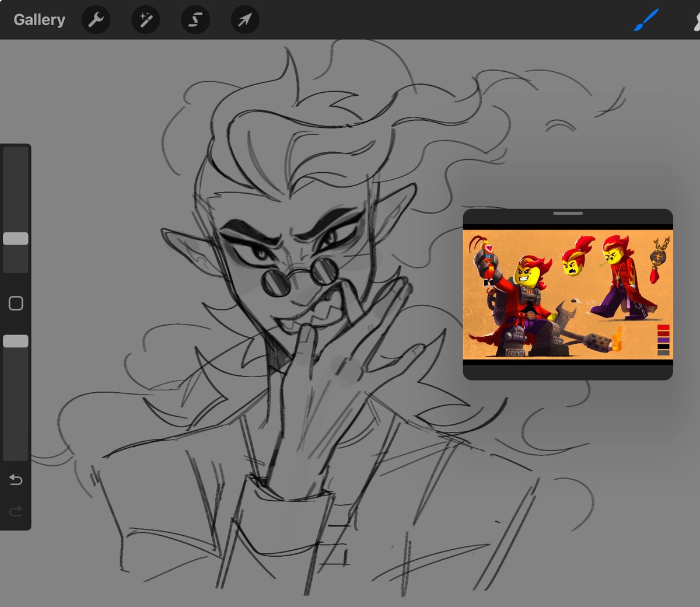Image resolution: width=700 pixels, height=607 pixels.
Task: Undo the last stroke
Action: coord(16,480)
